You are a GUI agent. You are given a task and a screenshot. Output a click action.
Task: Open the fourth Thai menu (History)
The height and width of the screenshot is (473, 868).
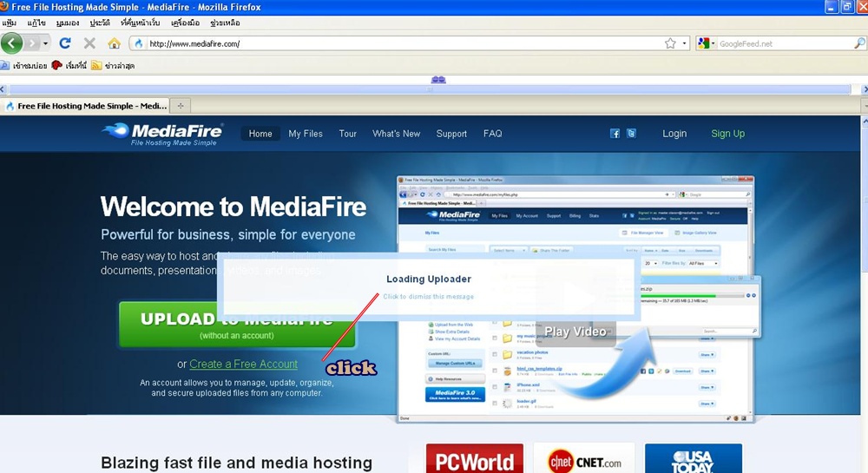[100, 23]
